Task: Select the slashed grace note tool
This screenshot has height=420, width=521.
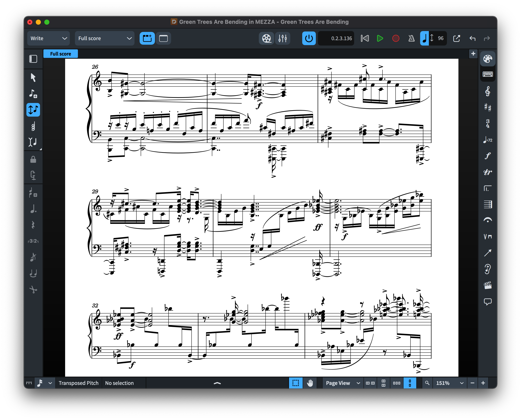Action: (33, 257)
